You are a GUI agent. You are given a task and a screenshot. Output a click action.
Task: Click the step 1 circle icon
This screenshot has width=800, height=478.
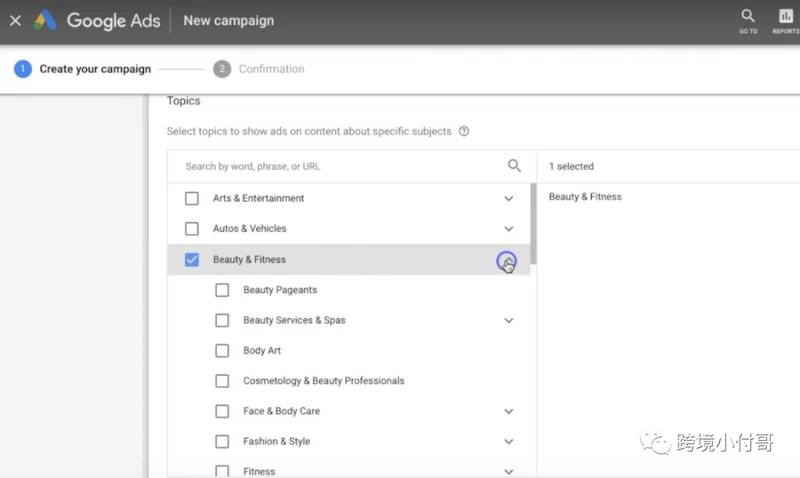pyautogui.click(x=22, y=69)
